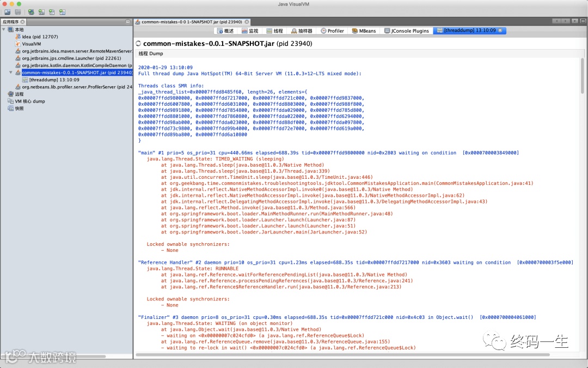Close the 应用程序 panel tab

22,22
